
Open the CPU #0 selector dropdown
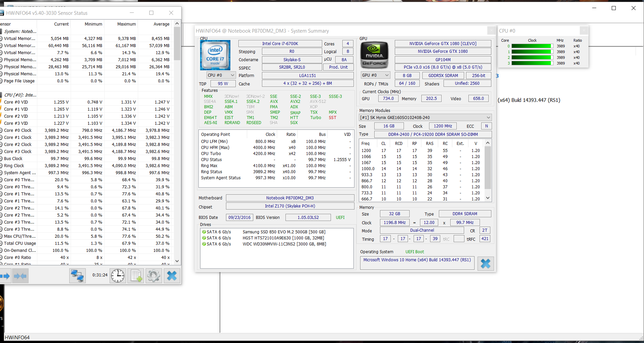point(221,75)
